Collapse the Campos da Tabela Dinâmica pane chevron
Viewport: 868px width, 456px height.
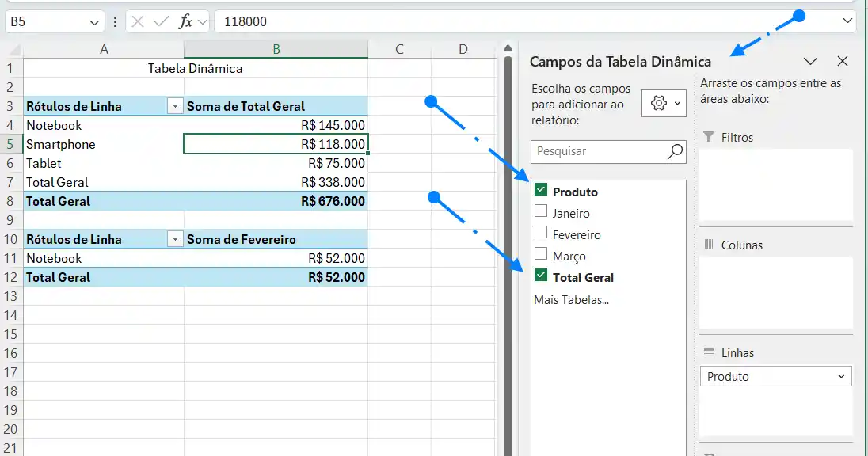[x=810, y=61]
